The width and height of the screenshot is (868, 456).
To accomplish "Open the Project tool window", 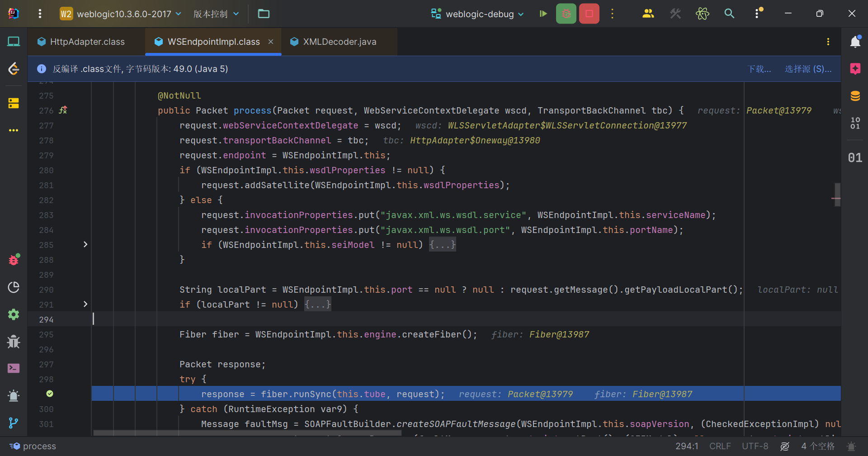I will coord(14,42).
